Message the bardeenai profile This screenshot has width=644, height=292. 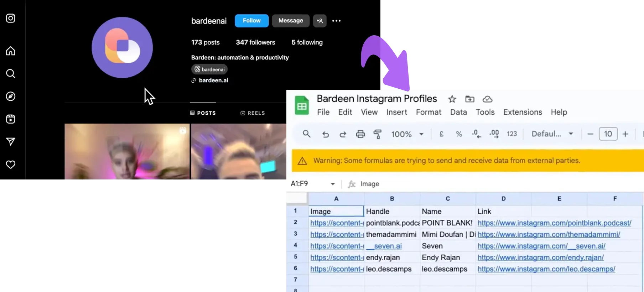[x=291, y=21]
